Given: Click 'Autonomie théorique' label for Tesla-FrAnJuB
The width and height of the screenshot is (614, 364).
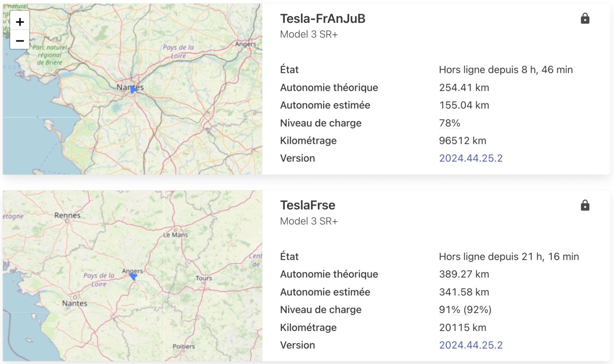Looking at the screenshot, I should click(329, 87).
